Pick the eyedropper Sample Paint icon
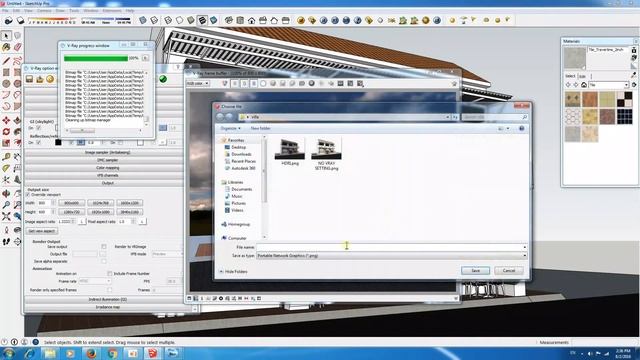This screenshot has width=640, height=360. point(634,76)
